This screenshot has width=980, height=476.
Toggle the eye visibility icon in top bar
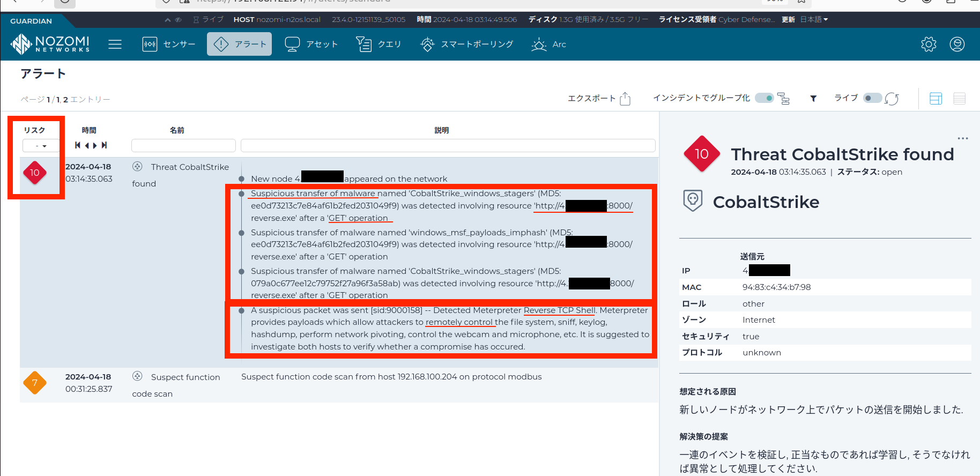coord(179,20)
